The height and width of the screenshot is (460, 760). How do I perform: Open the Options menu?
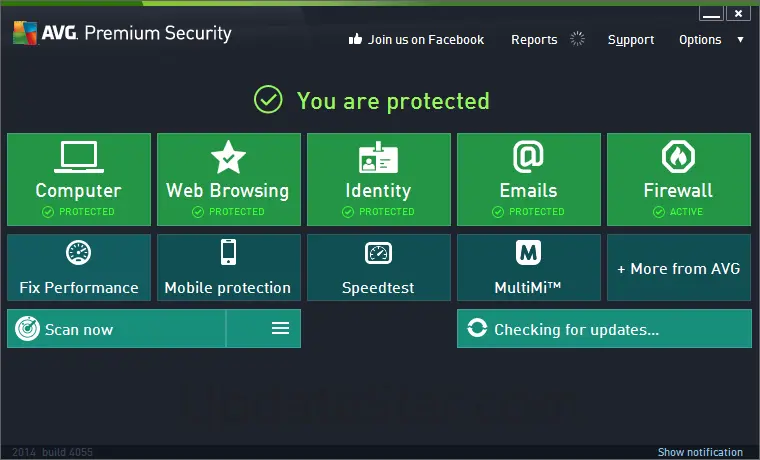(700, 40)
